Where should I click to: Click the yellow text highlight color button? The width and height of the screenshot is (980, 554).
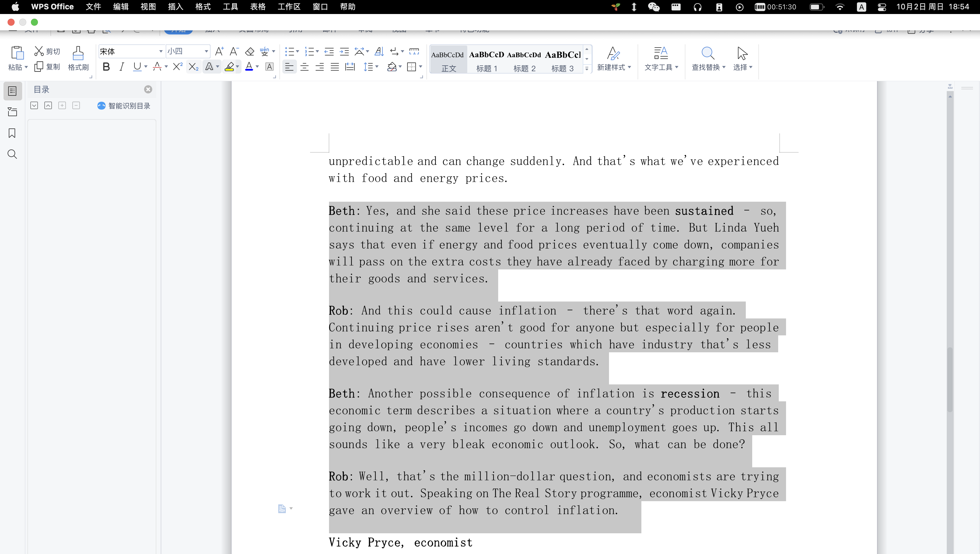tap(230, 67)
